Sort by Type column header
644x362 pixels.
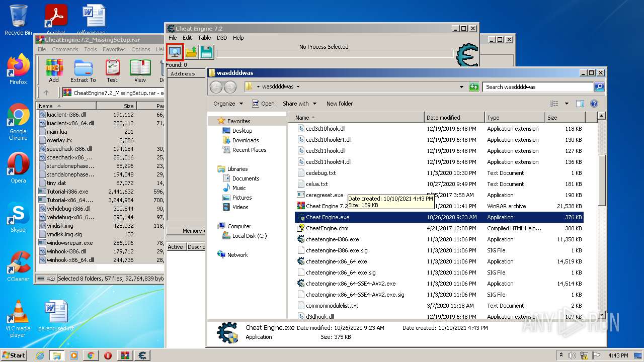click(515, 118)
